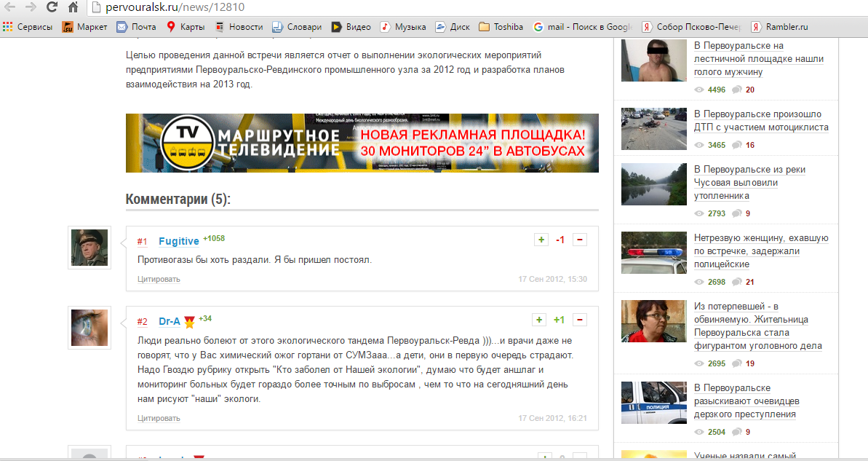The height and width of the screenshot is (461, 868).
Task: Click Цитировать under Fugitive's comment
Action: click(x=159, y=279)
